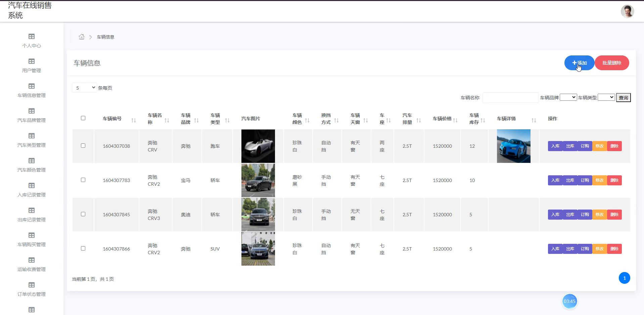
Task: Open the 汽车品牌管理 sidebar icon
Action: pos(32,111)
